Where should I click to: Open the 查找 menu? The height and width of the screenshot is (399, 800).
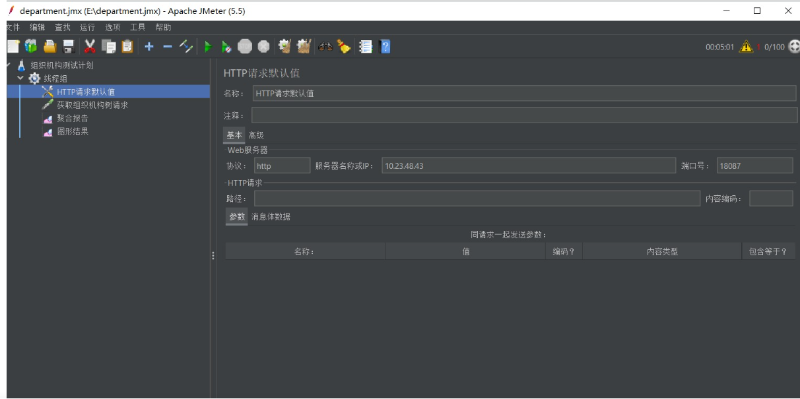click(x=62, y=28)
